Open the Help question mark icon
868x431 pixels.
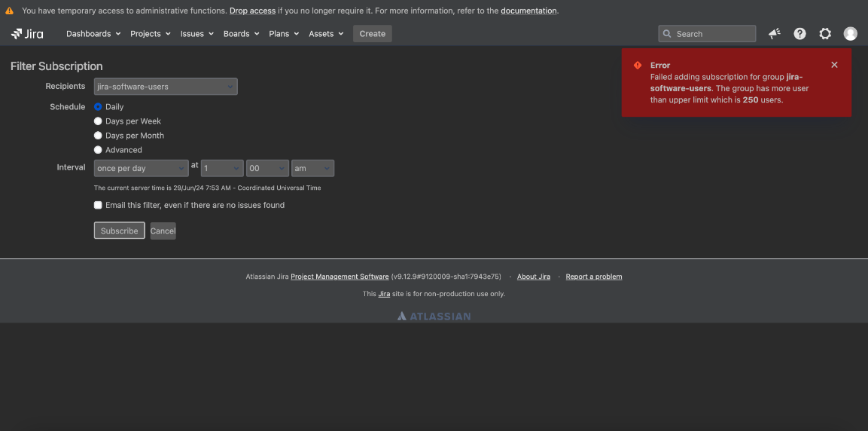799,34
